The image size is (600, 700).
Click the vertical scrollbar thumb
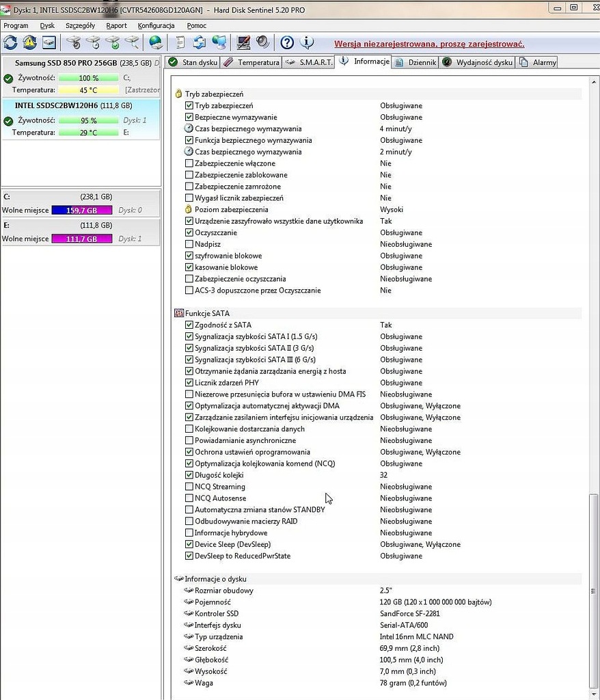tap(594, 591)
